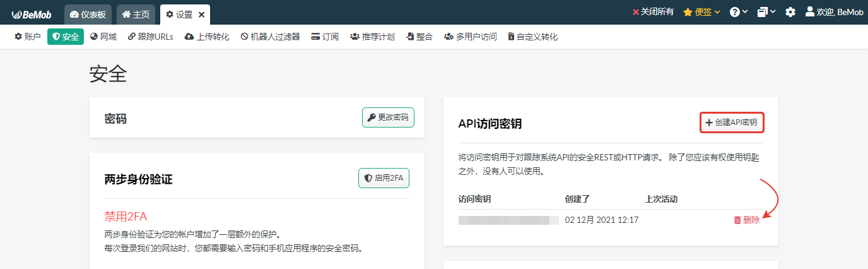Image resolution: width=868 pixels, height=269 pixels.
Task: Click 关闭所有 to close all tabs
Action: pyautogui.click(x=652, y=12)
